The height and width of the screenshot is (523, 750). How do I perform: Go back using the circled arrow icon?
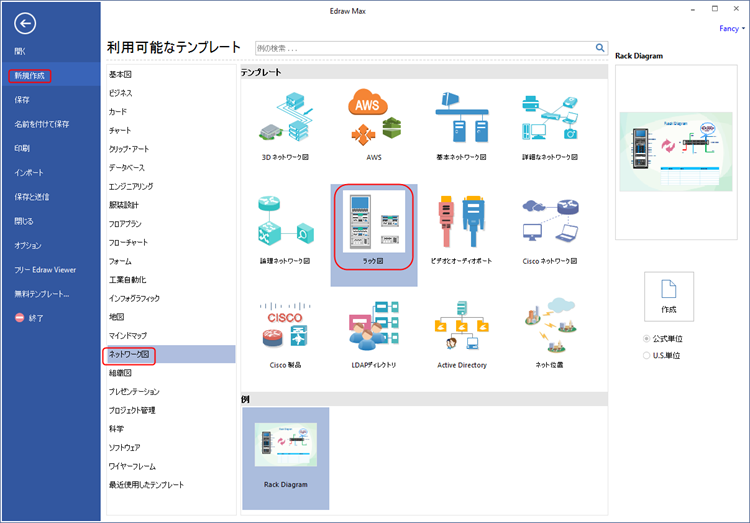pos(25,23)
